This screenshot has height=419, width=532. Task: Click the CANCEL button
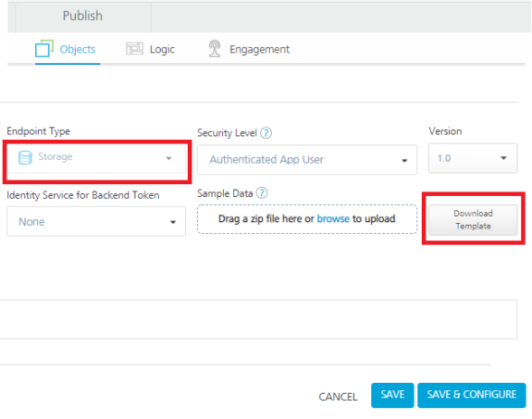[x=338, y=396]
